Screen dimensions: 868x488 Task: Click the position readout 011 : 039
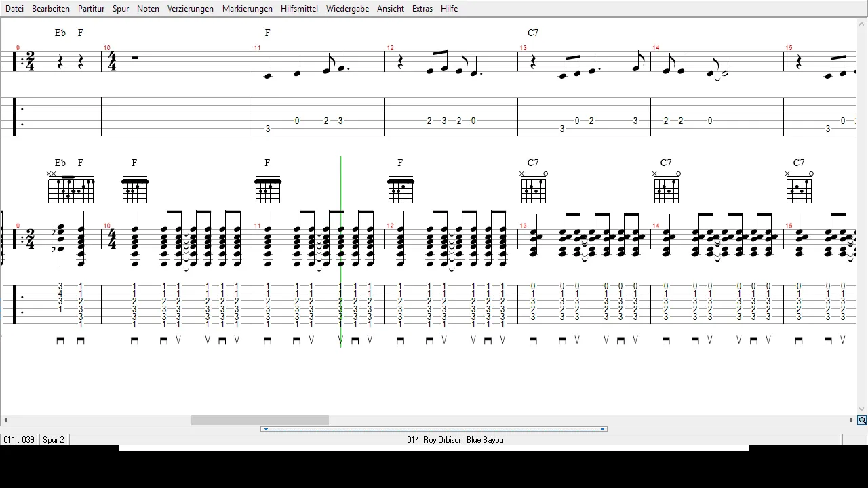coord(19,440)
